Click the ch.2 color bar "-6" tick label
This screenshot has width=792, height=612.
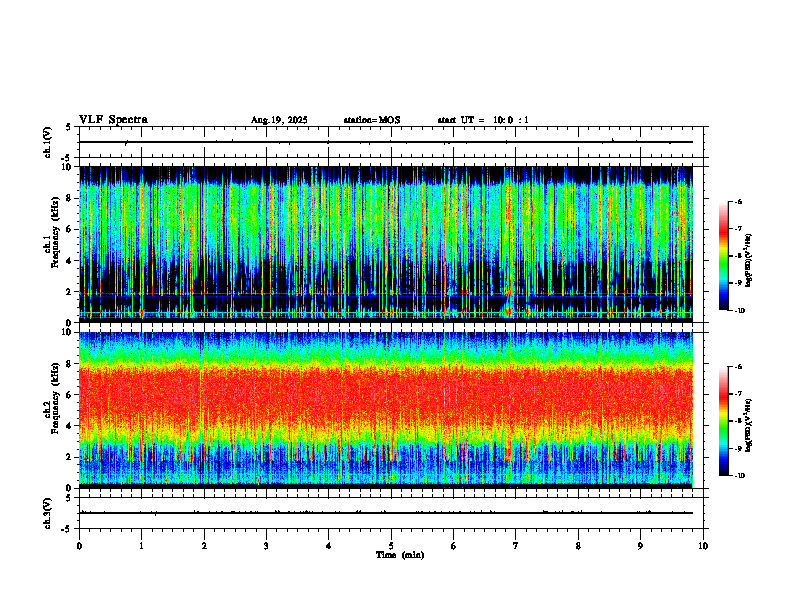coord(738,367)
